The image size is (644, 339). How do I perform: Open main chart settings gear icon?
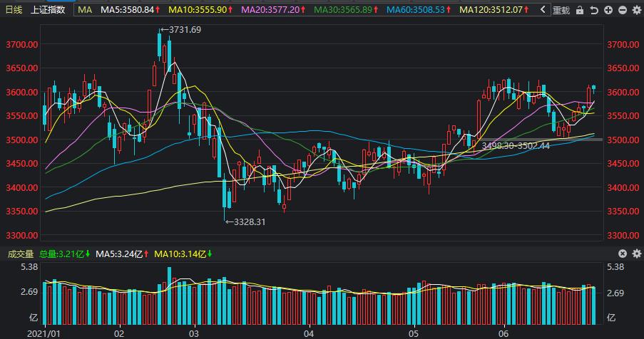pyautogui.click(x=637, y=10)
